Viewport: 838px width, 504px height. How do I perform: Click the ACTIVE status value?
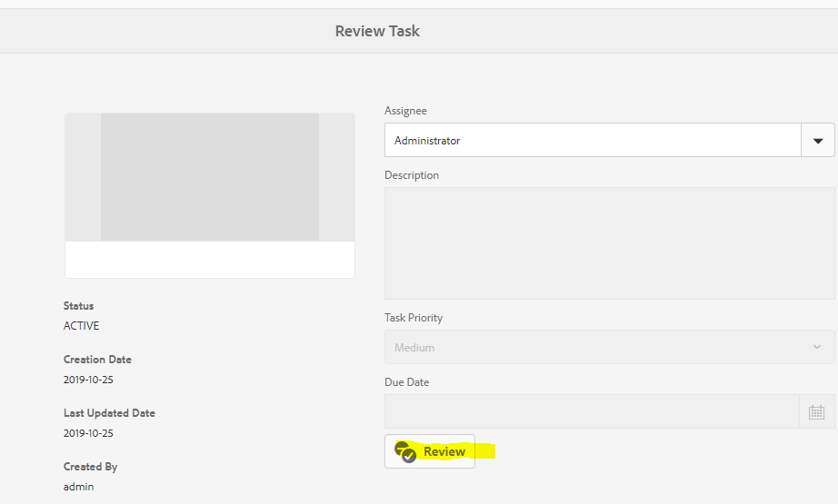click(x=82, y=326)
